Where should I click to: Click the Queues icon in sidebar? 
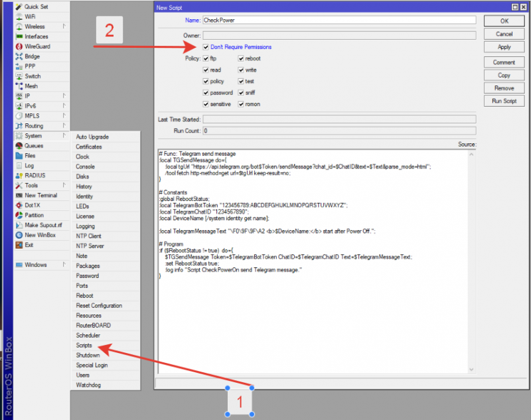pos(19,146)
